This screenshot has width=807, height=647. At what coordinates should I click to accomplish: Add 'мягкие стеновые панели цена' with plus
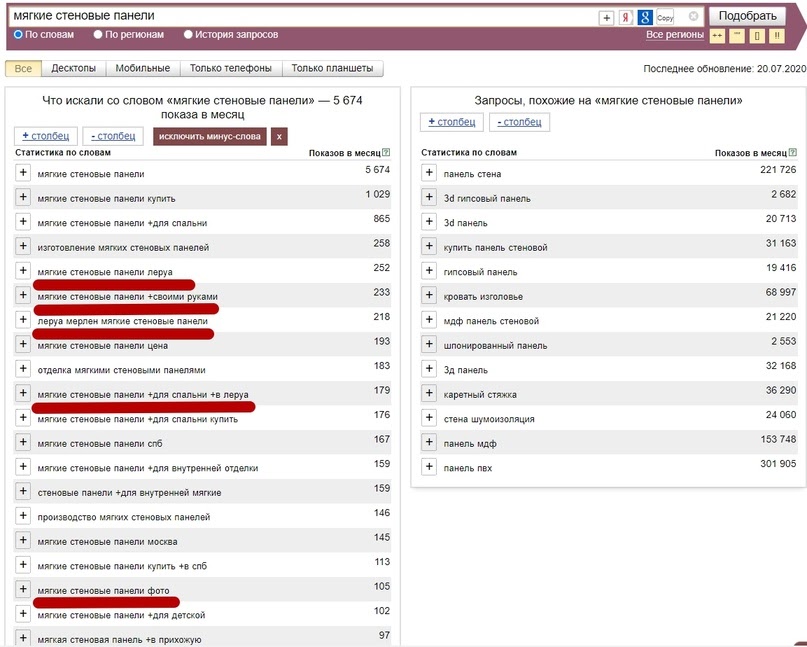23,344
